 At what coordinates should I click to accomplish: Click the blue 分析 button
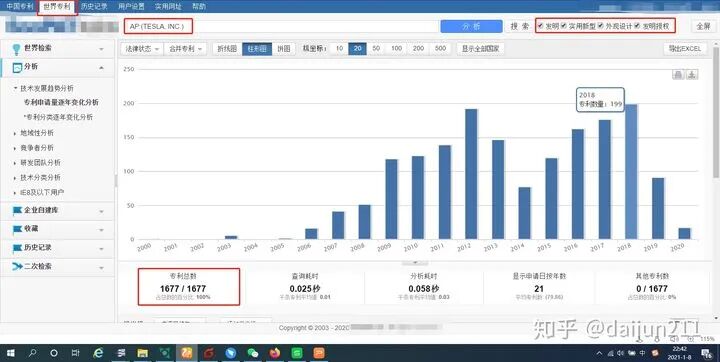[471, 26]
